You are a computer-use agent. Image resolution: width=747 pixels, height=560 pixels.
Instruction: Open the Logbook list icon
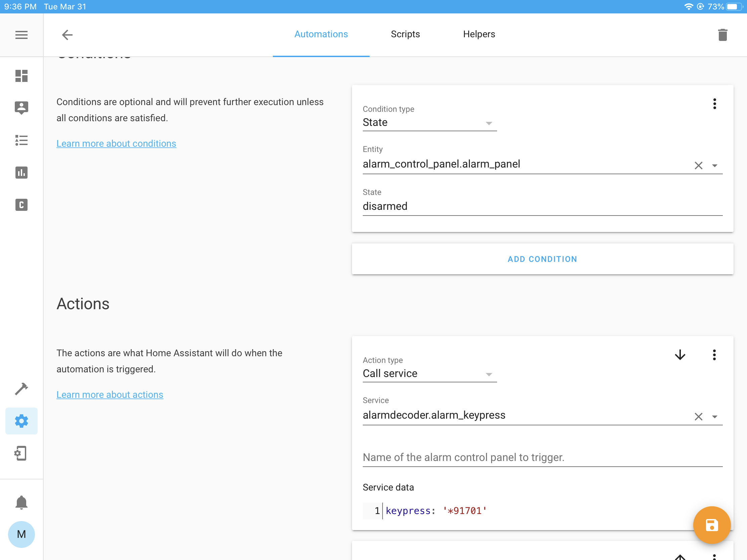point(21,140)
